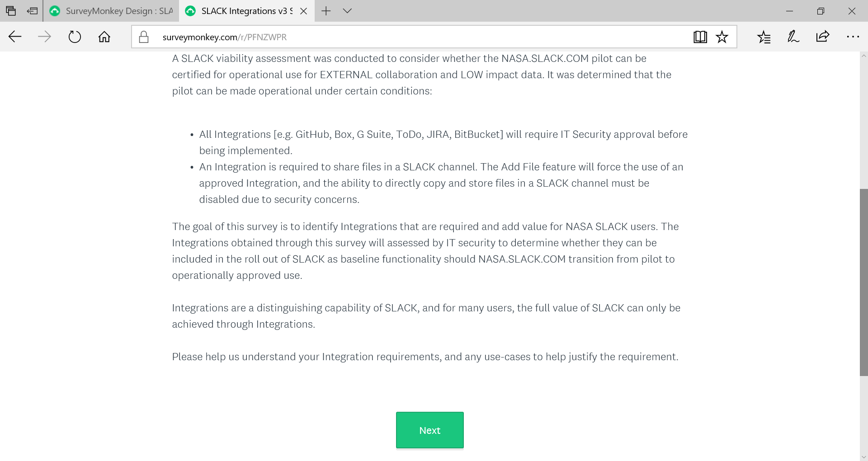The height and width of the screenshot is (461, 868).
Task: Add page to favorites star
Action: click(722, 37)
